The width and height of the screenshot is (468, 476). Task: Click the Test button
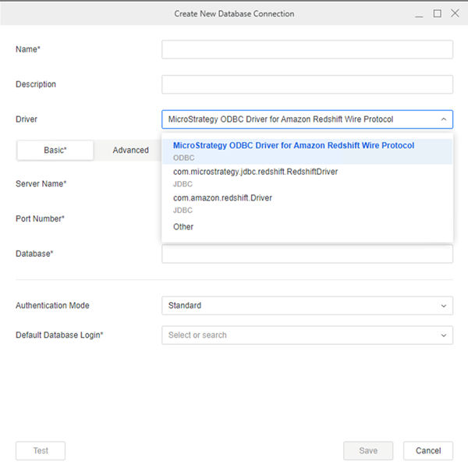[41, 451]
